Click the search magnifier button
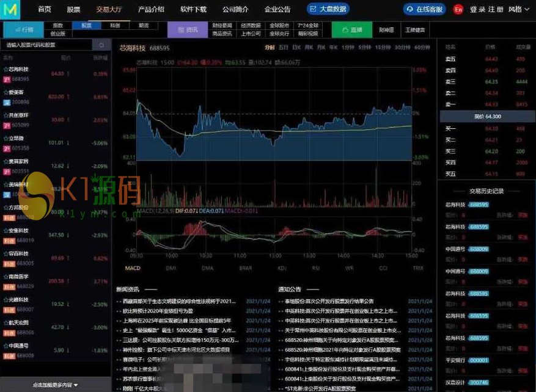 tap(101, 45)
